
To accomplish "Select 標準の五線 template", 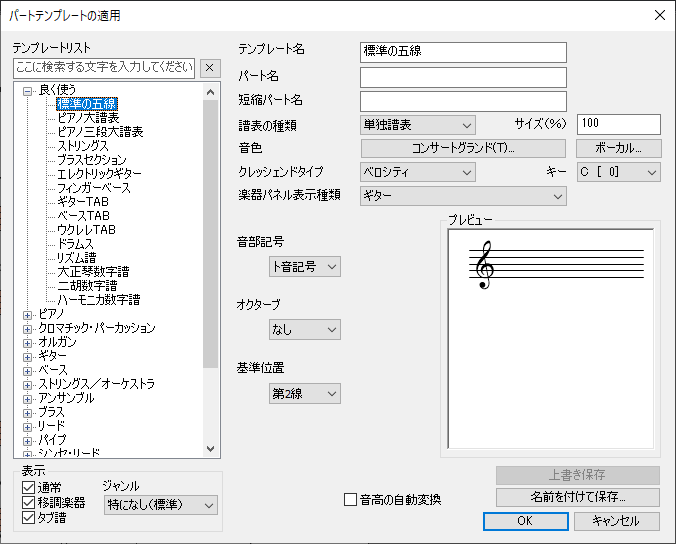I will point(87,103).
